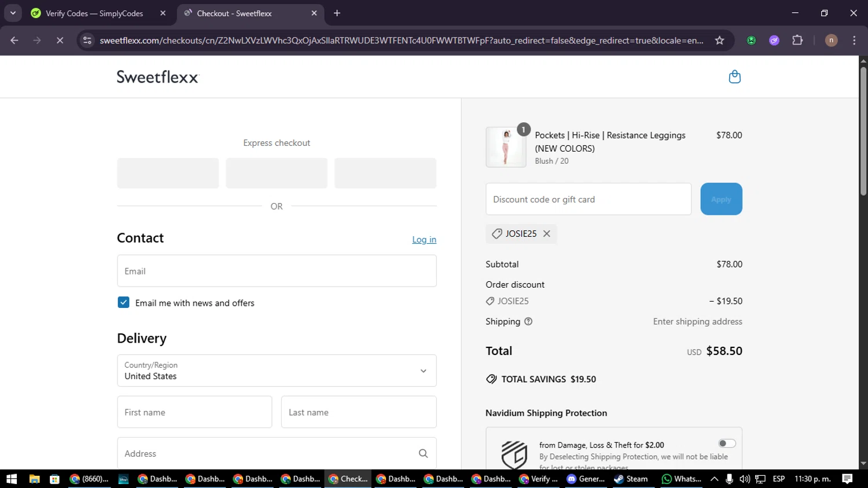Open Microsoft Store from the taskbar
868x488 pixels.
coord(54,479)
